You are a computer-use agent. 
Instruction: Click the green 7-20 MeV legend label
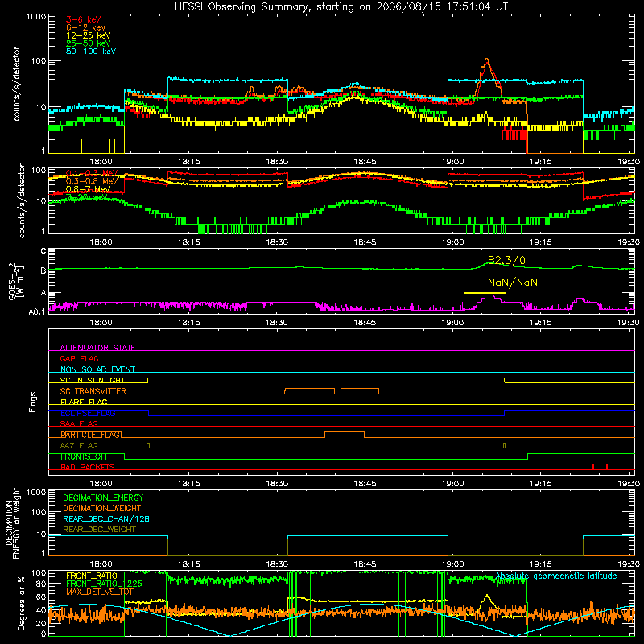tap(87, 197)
